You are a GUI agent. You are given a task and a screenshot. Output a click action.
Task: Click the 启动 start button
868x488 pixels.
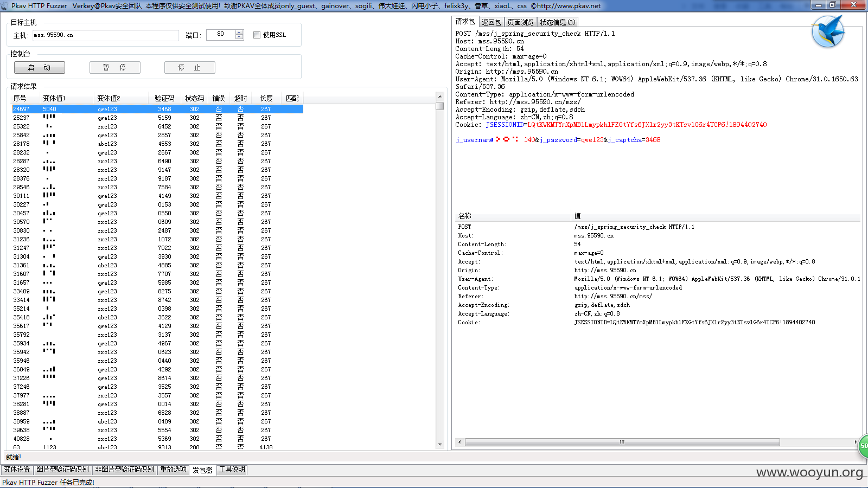point(39,67)
